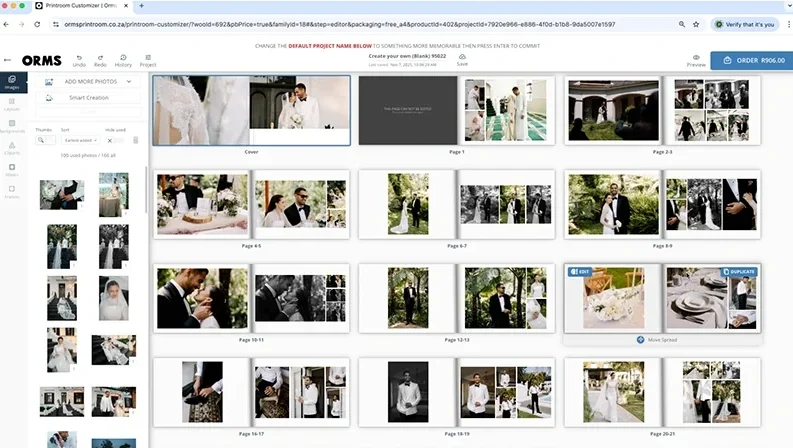Click the Order R906.00 button
Viewport: 793px width, 448px height.
tap(751, 60)
